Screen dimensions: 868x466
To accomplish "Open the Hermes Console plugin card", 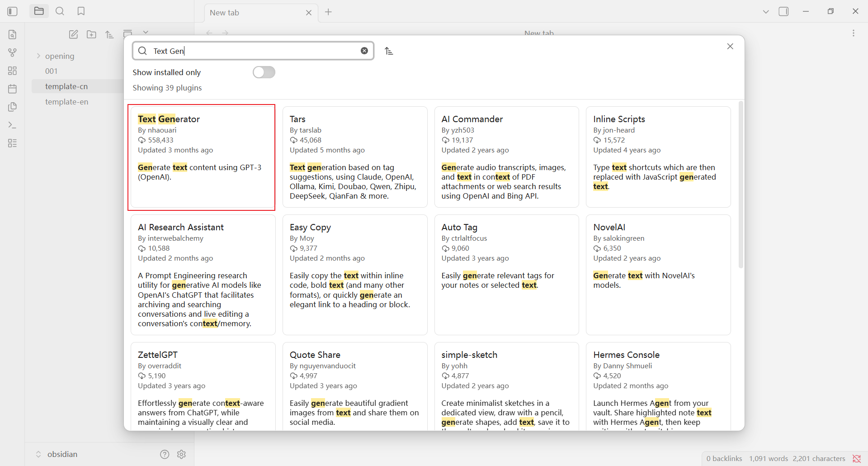I will [658, 386].
